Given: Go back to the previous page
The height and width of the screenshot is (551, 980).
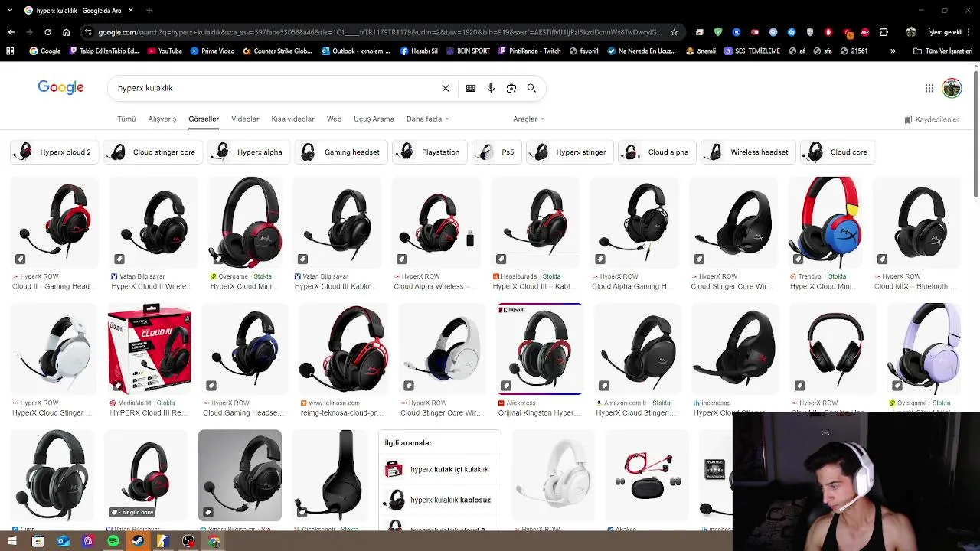Looking at the screenshot, I should (x=11, y=32).
